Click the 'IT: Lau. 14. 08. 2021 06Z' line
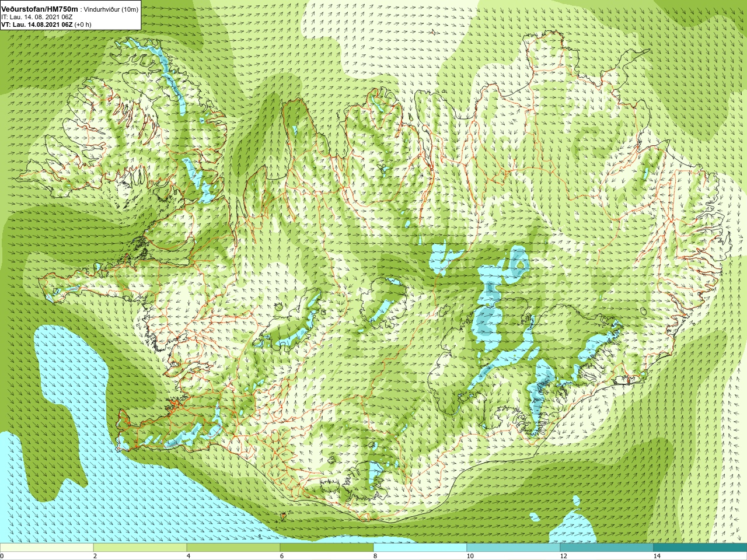This screenshot has width=747, height=560. [37, 17]
